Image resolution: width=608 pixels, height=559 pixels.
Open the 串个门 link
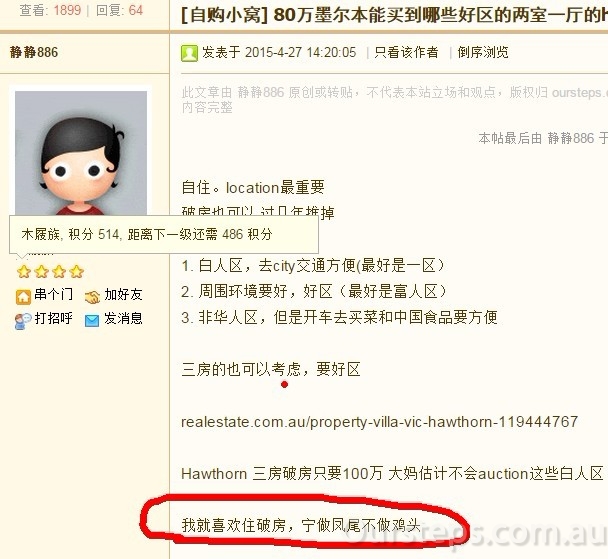pos(54,294)
